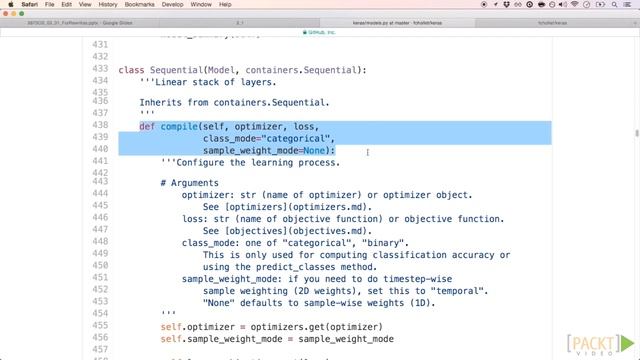Viewport: 640px width, 360px height.
Task: Click line number 444
Action: coord(100,193)
